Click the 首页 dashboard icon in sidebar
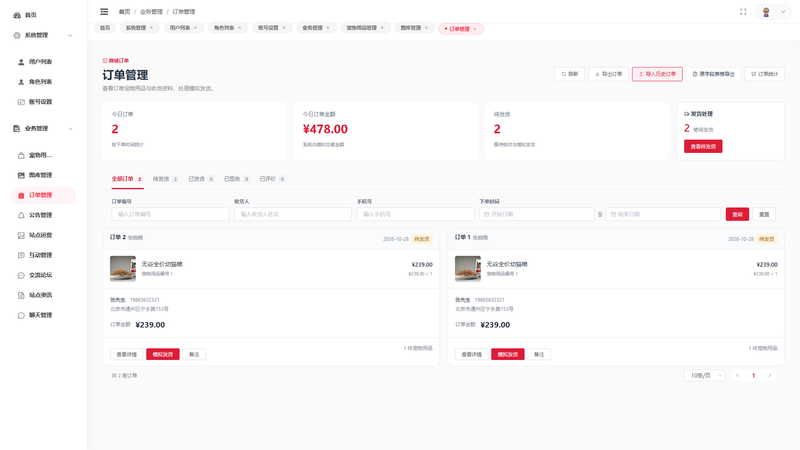The image size is (800, 450). point(17,15)
